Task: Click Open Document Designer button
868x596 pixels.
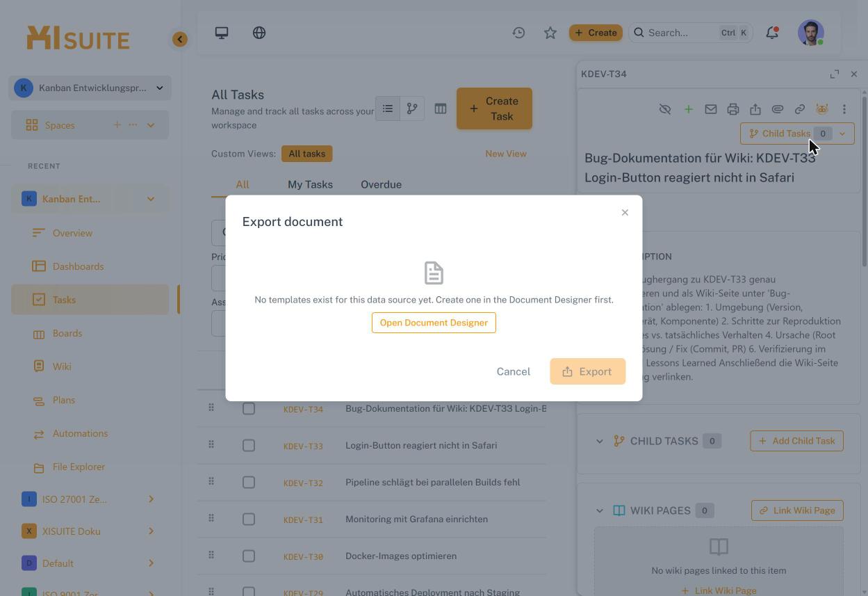Action: (434, 323)
